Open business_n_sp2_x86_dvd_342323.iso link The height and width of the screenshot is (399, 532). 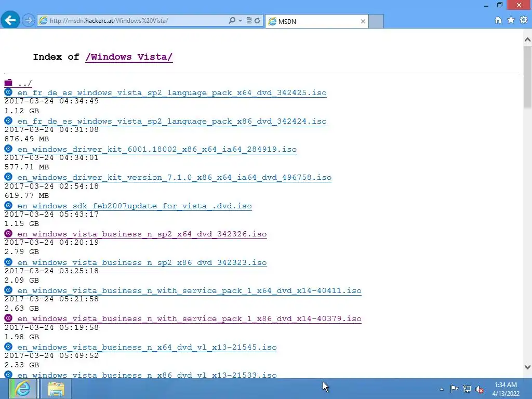[142, 263]
